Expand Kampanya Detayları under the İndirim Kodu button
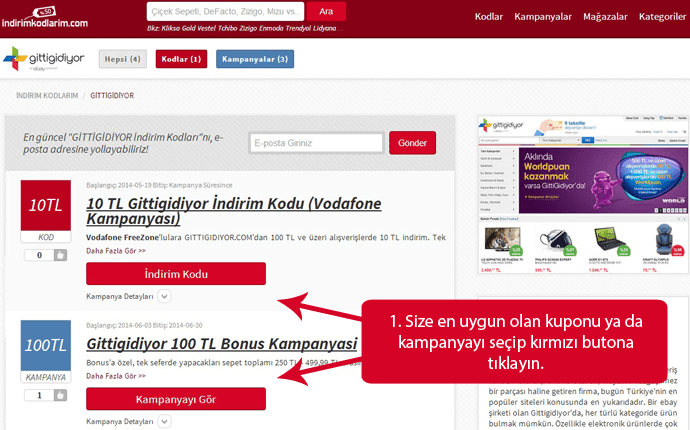 coord(164,296)
